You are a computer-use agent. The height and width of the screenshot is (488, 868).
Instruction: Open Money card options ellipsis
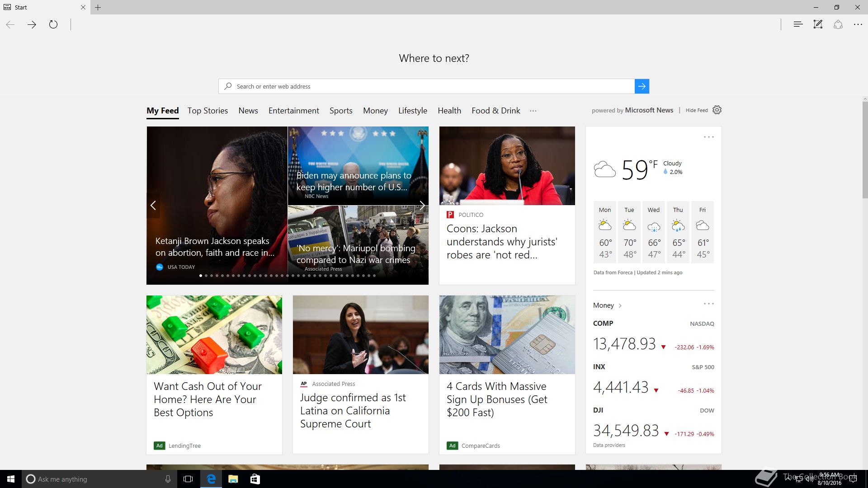(708, 304)
